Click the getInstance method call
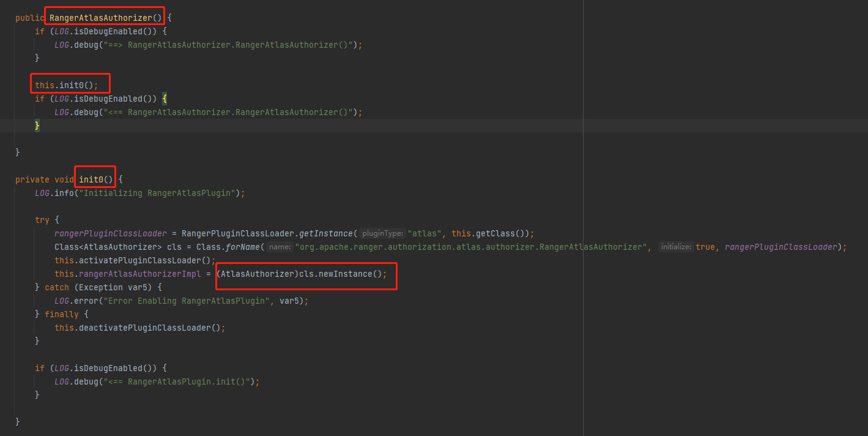868x436 pixels. pyautogui.click(x=326, y=233)
